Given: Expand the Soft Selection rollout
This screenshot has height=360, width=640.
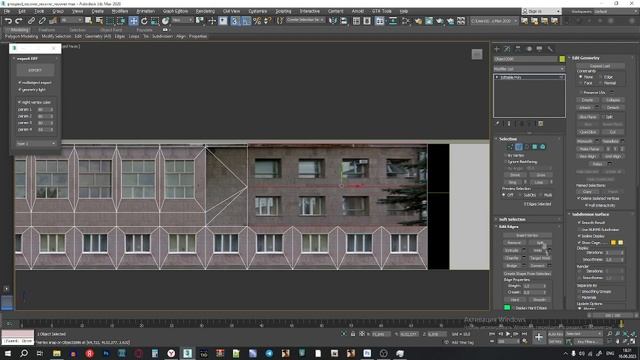Looking at the screenshot, I should click(512, 220).
